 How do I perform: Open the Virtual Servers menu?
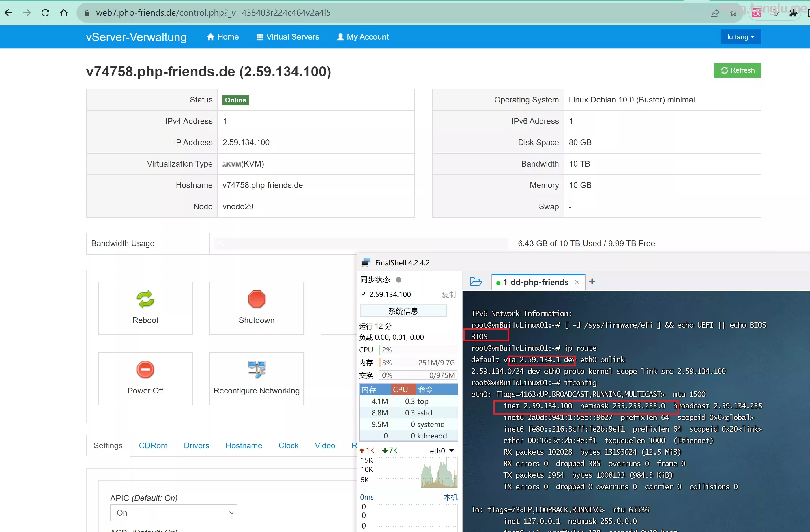pos(288,37)
